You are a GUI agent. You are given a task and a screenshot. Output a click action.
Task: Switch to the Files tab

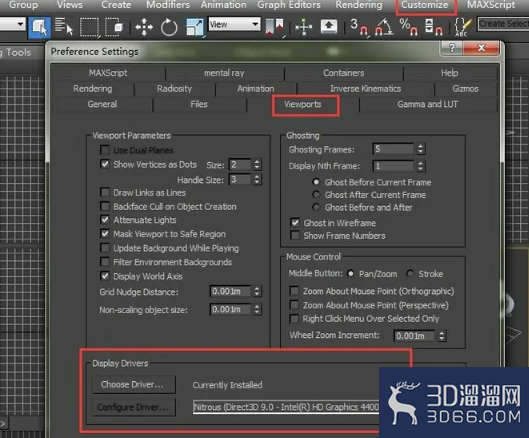pyautogui.click(x=199, y=104)
